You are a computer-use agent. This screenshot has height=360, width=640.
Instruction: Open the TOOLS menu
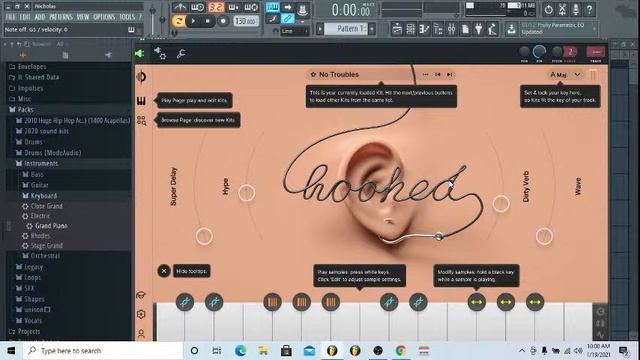point(127,17)
